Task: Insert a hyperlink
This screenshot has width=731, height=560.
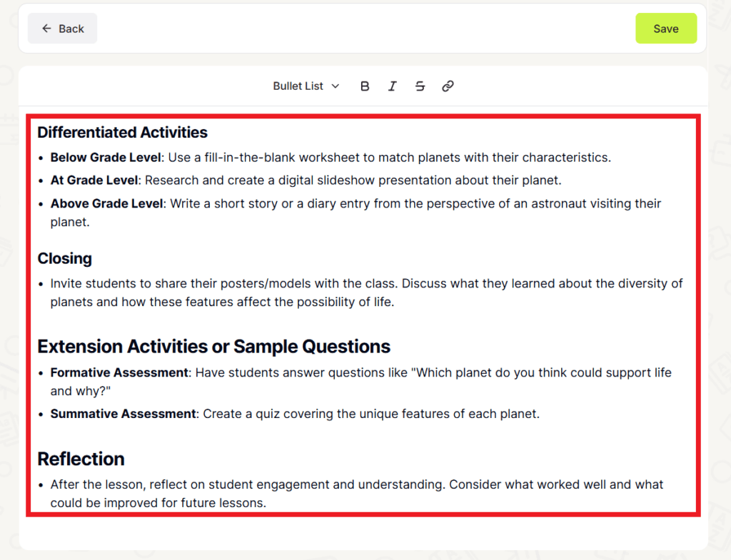Action: tap(448, 86)
